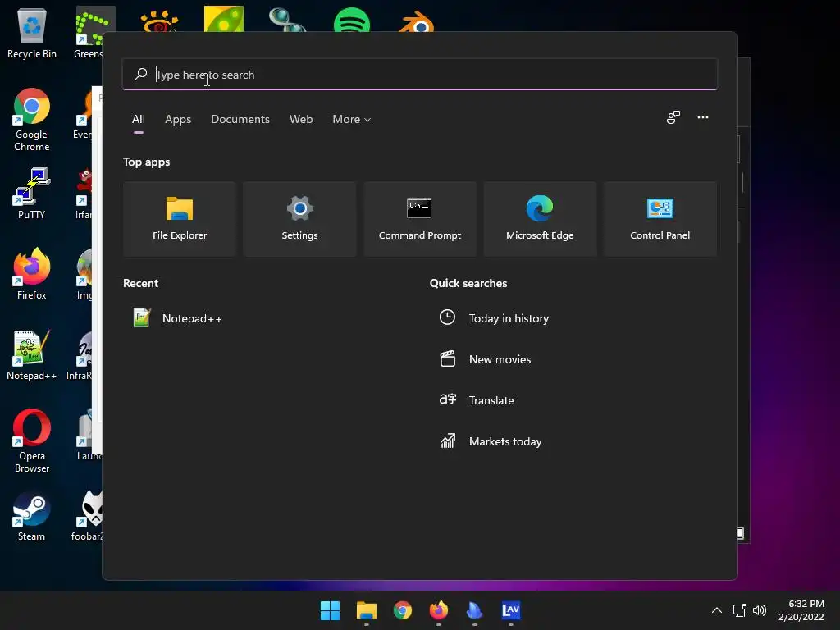Screen dimensions: 840x630
Task: Click in the Type here to search field
Action: click(419, 75)
